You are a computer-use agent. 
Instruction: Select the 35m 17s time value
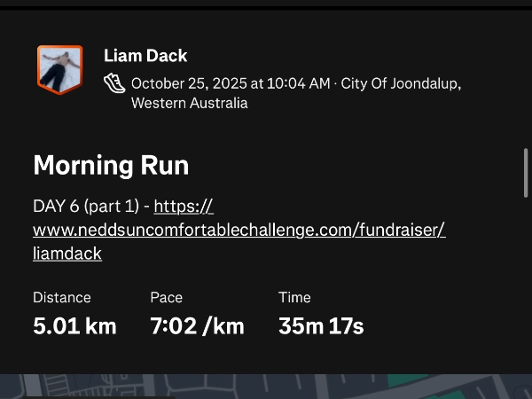click(x=321, y=325)
